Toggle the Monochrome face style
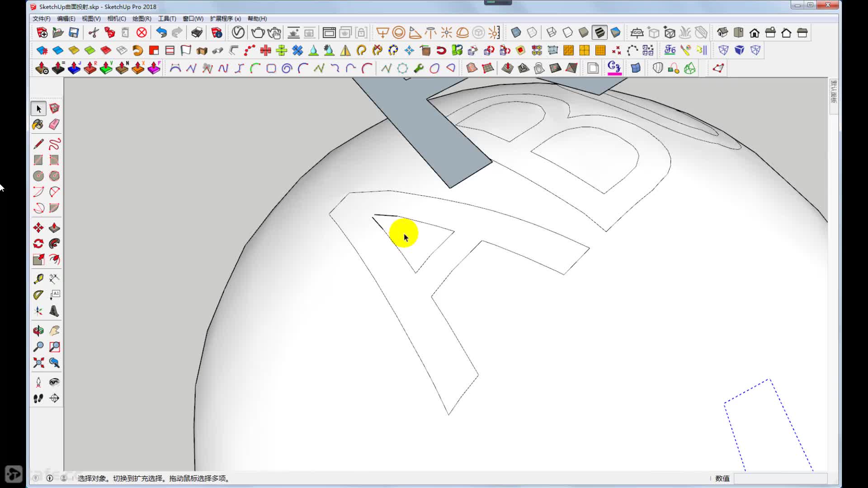The image size is (868, 488). [616, 33]
